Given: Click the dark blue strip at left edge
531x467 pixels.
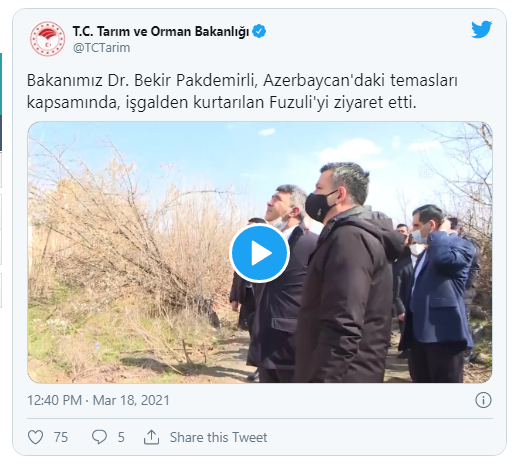Looking at the screenshot, I should 1,133.
